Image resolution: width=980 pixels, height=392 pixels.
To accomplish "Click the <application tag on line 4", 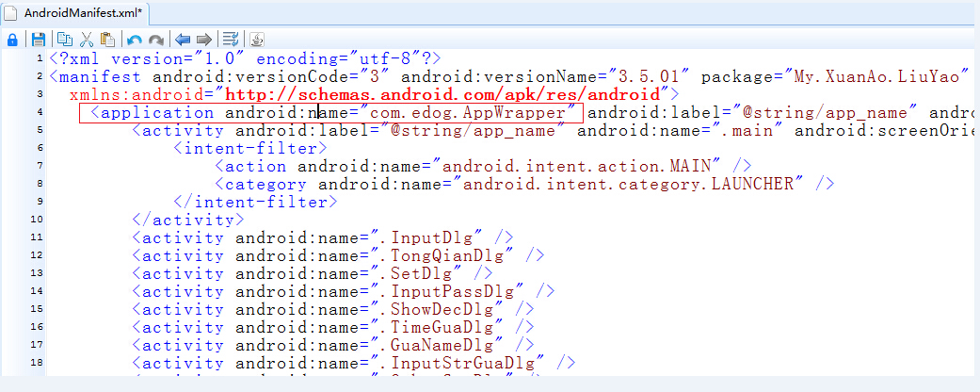I will point(152,112).
